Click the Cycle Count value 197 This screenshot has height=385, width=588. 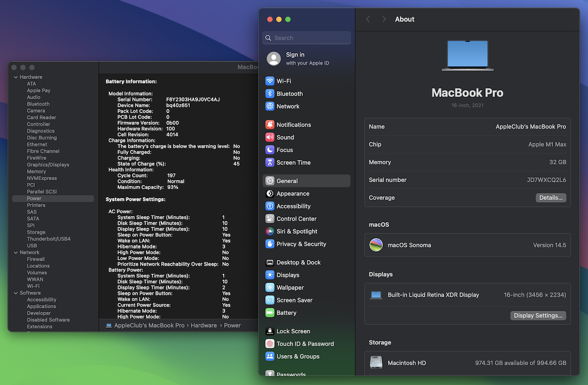click(171, 176)
